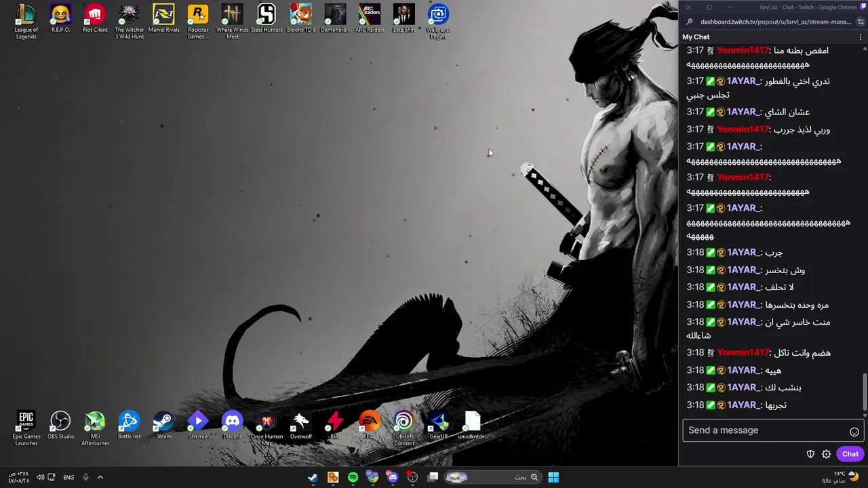The image size is (868, 488).
Task: Click chat message 'لا تحلف'
Action: coord(779,287)
